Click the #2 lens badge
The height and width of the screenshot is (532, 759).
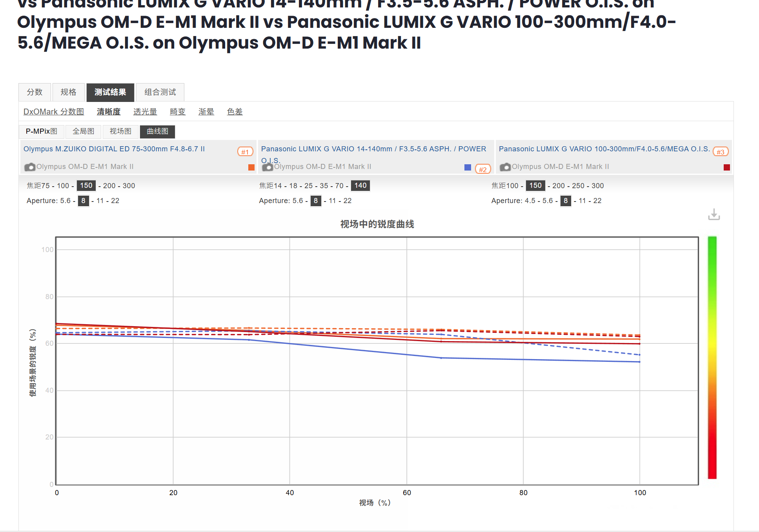click(x=483, y=169)
